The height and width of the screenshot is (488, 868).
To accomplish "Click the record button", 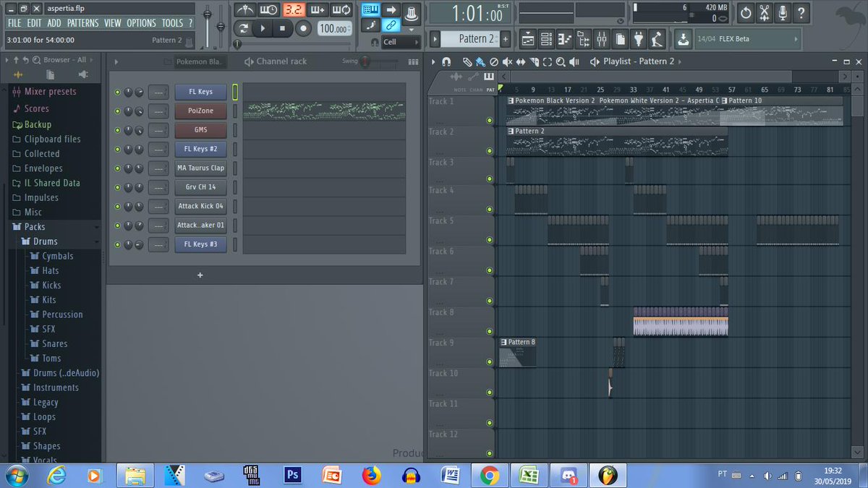I will click(x=303, y=28).
